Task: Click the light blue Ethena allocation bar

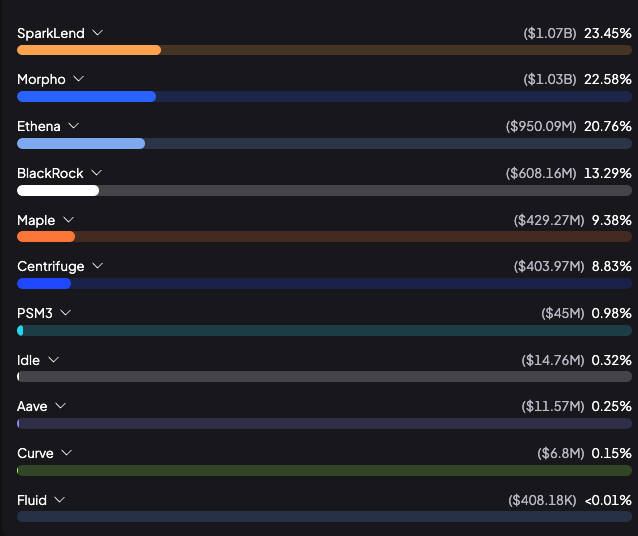Action: click(324, 143)
